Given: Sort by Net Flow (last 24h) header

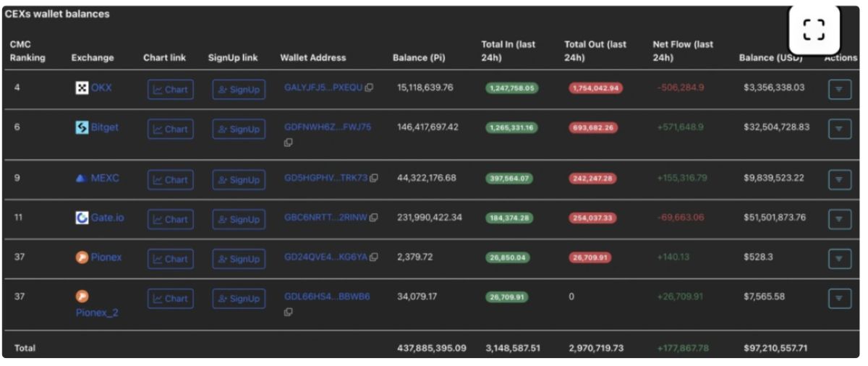Looking at the screenshot, I should click(x=683, y=51).
